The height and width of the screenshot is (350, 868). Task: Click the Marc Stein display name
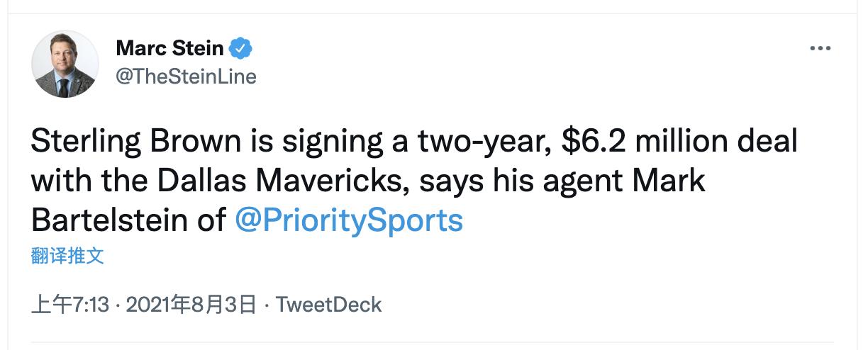pyautogui.click(x=169, y=49)
